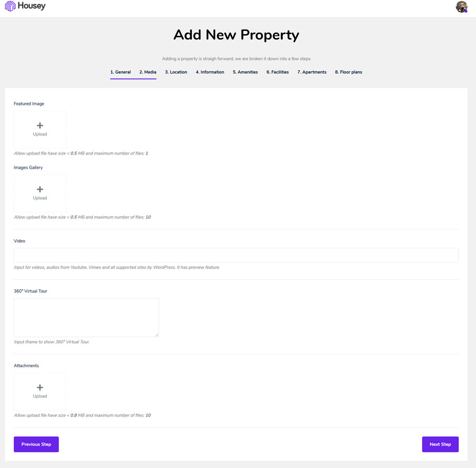
Task: Switch to the 1. General tab
Action: click(120, 72)
